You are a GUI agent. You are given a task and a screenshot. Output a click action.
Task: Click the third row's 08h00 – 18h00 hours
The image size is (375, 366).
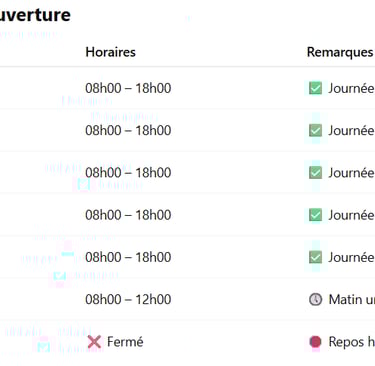coord(128,173)
